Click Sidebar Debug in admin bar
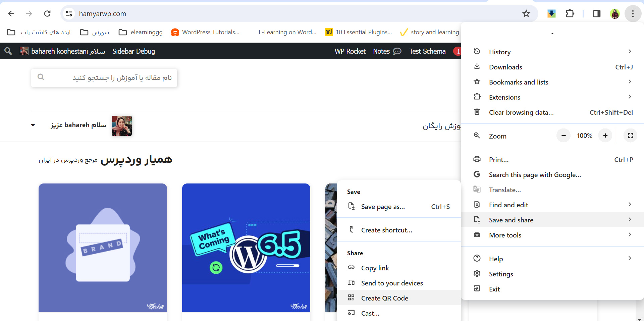This screenshot has height=321, width=644. pos(133,51)
